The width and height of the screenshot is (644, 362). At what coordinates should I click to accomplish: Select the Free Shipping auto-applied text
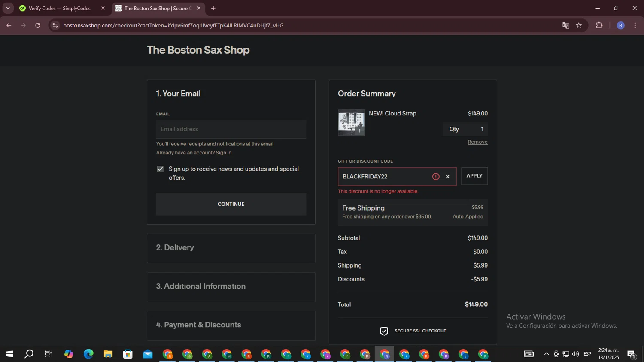468,217
